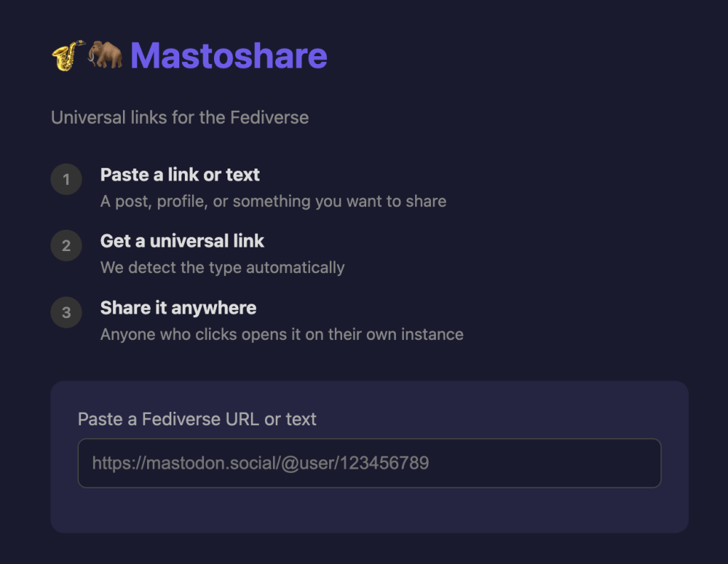
Task: Select the 'Share it anywhere' heading
Action: [178, 308]
